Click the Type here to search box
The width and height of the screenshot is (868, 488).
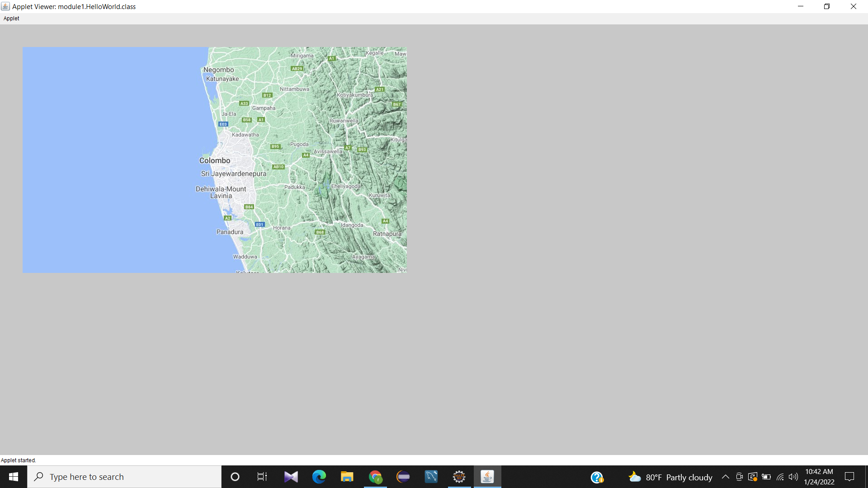(x=124, y=477)
